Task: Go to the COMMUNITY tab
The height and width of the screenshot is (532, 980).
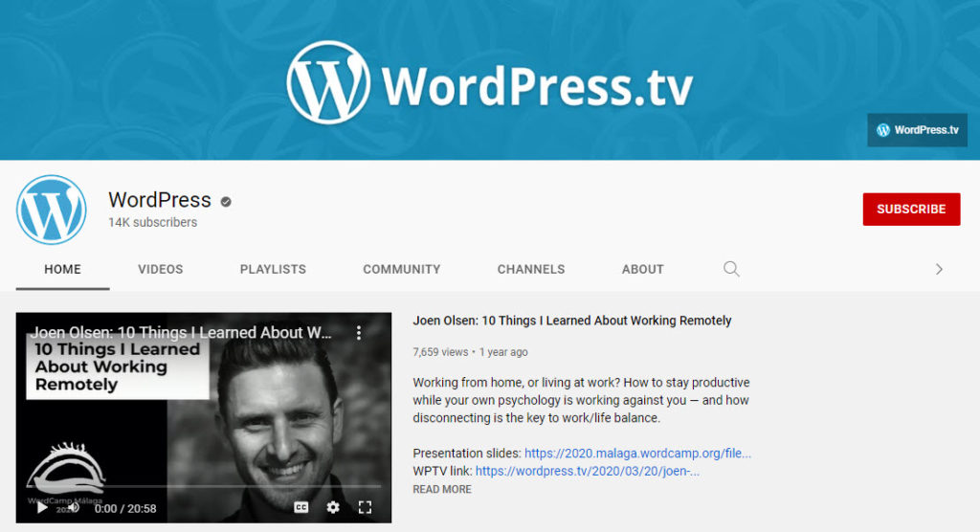Action: click(402, 269)
